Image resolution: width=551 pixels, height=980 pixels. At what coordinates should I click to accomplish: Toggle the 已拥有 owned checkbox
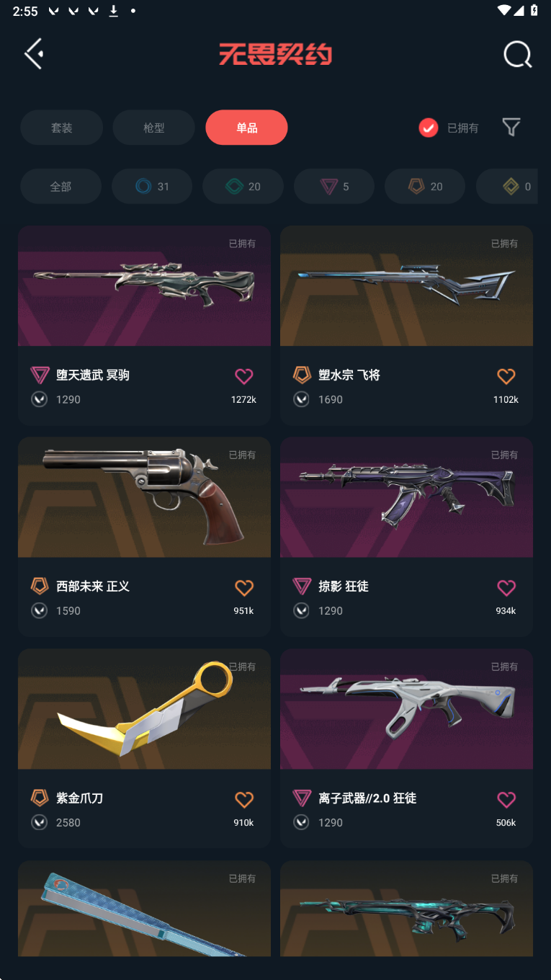pos(429,128)
